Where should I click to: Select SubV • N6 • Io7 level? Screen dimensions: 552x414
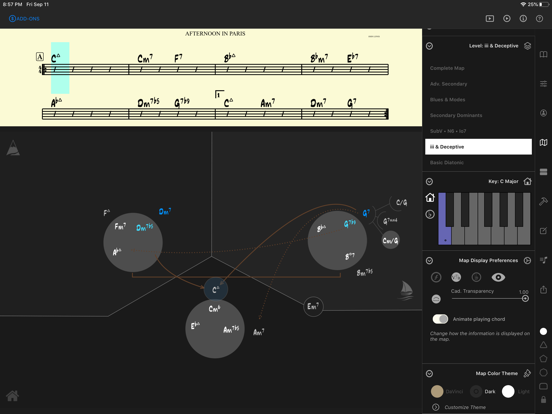point(478,131)
